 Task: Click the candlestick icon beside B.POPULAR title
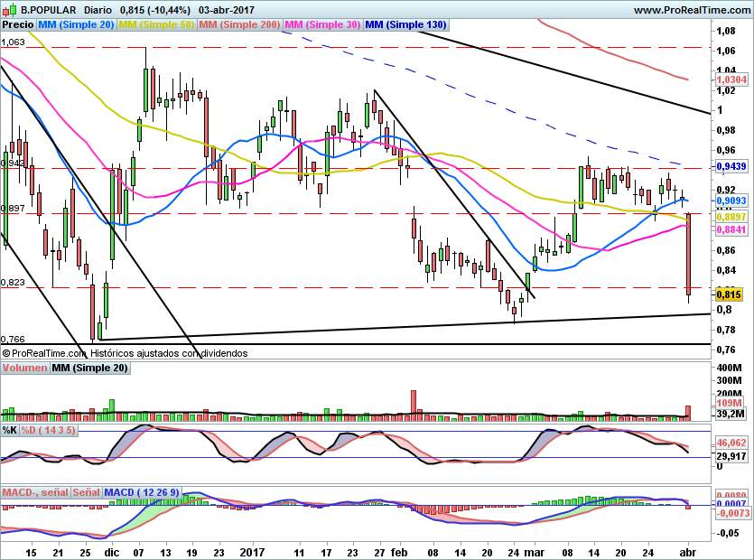tap(10, 9)
